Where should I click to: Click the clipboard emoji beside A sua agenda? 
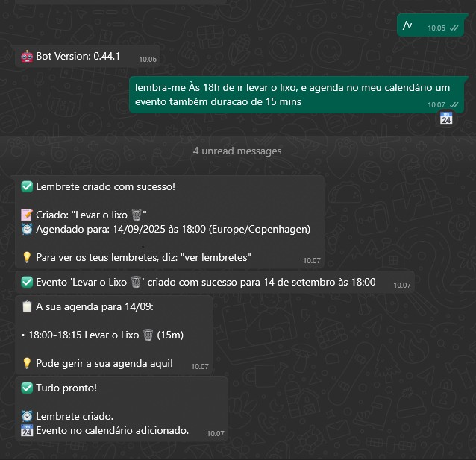(x=27, y=306)
